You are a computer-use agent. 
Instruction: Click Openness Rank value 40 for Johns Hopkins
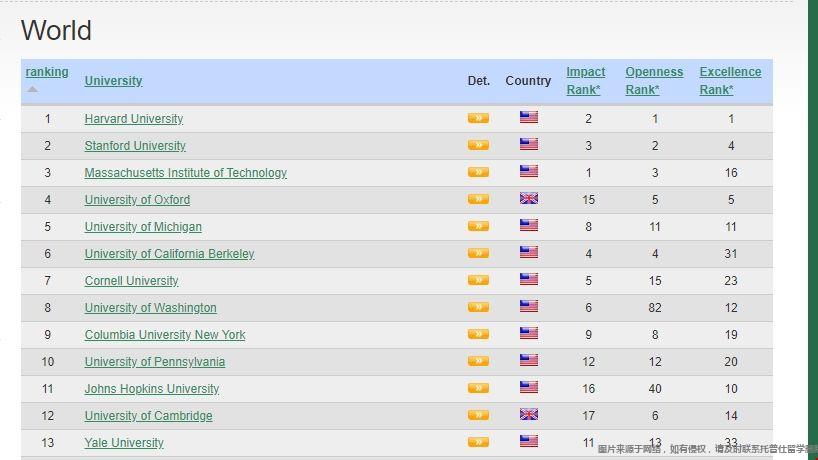(655, 389)
